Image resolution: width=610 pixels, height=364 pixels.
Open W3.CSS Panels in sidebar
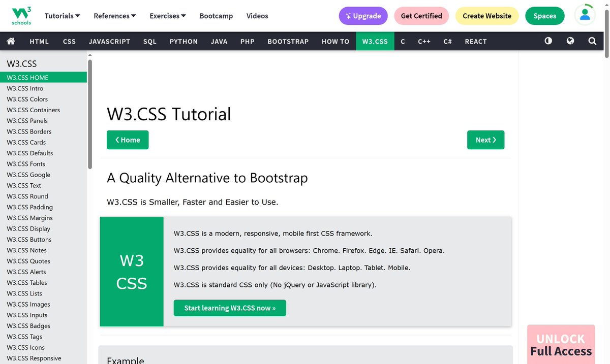point(43,121)
